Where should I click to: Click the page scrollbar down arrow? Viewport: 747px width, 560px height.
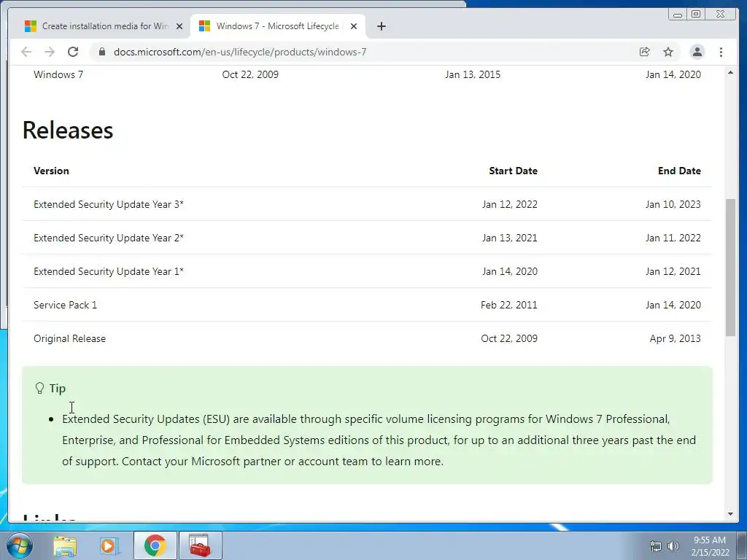pos(730,514)
